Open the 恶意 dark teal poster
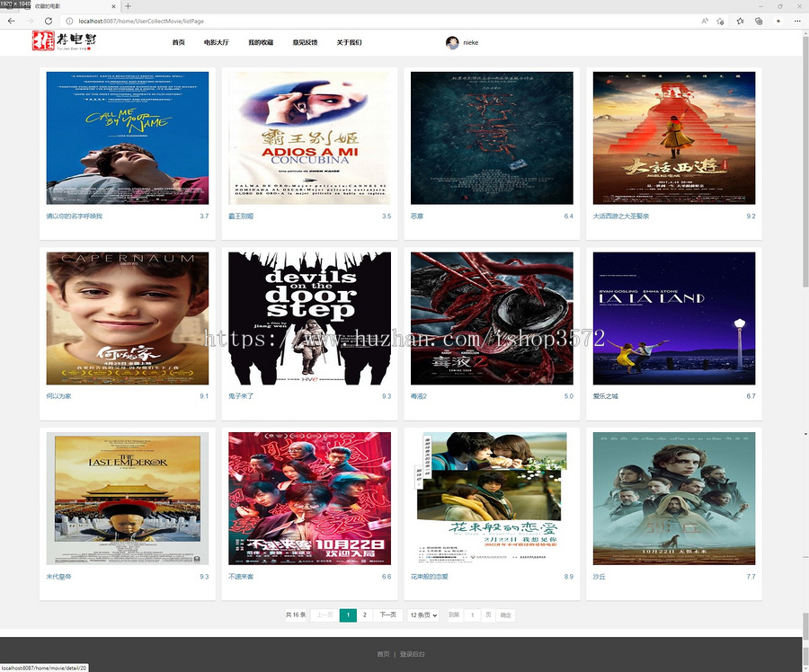Viewport: 809px width, 672px height. [x=492, y=137]
